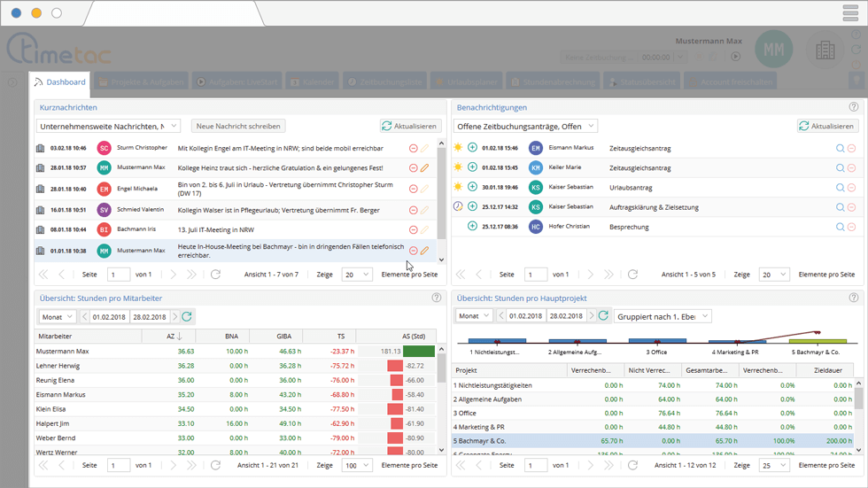Open the hamburger menu at top right
This screenshot has width=868, height=488.
851,12
